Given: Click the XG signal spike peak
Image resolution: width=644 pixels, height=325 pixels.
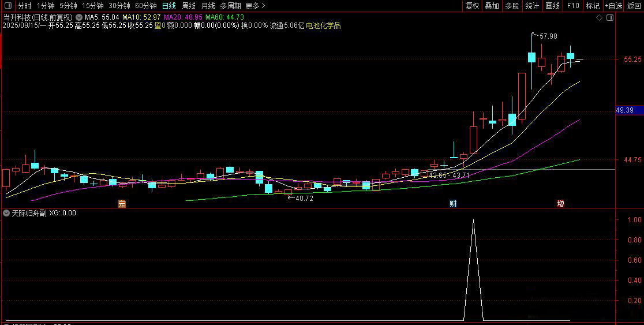Looking at the screenshot, I should click(474, 221).
